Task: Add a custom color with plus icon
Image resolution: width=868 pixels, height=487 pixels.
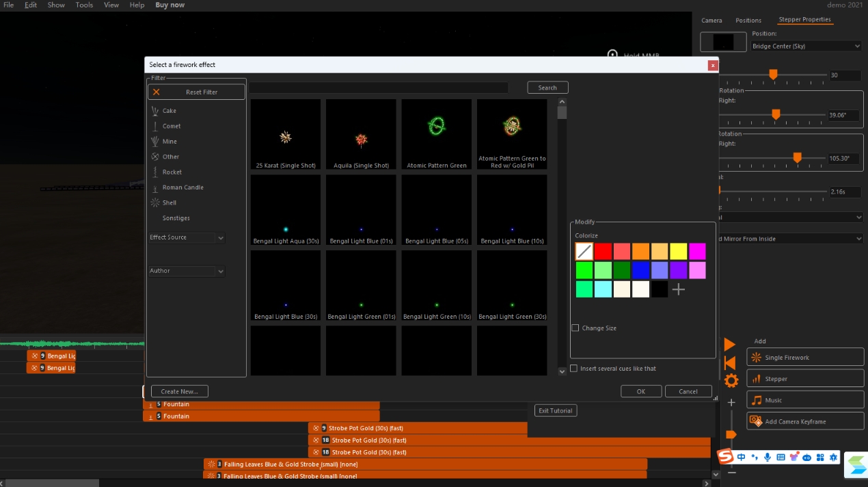Action: [678, 289]
